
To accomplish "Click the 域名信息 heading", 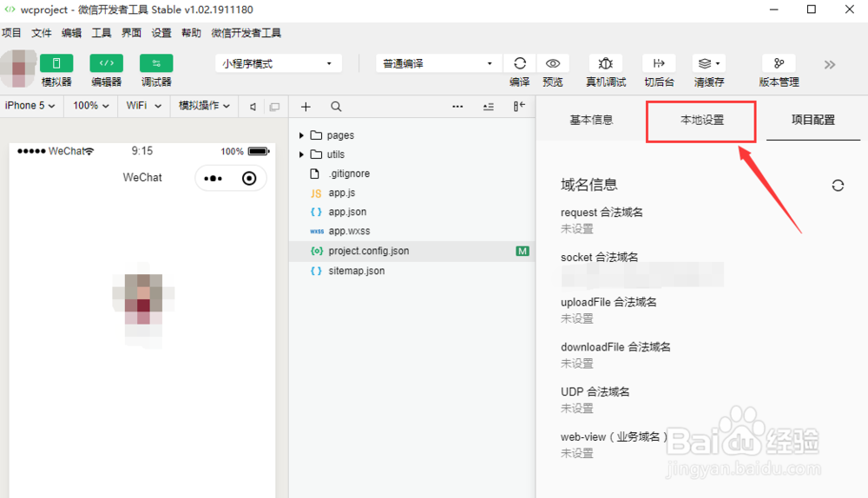I will [589, 185].
